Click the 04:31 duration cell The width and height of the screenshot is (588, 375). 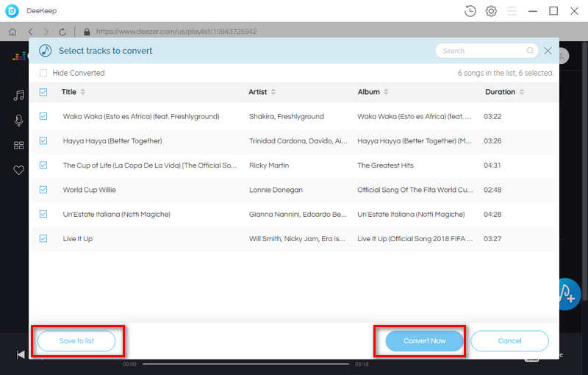pos(492,165)
